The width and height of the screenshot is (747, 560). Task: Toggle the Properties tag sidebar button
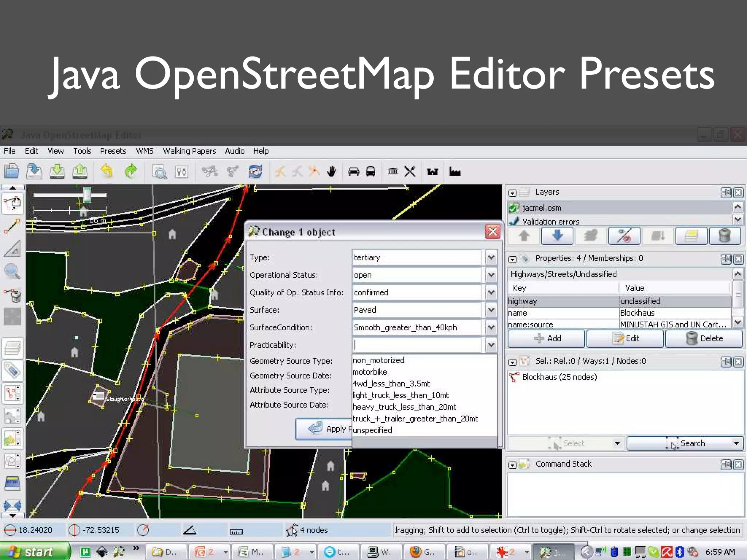click(x=12, y=371)
